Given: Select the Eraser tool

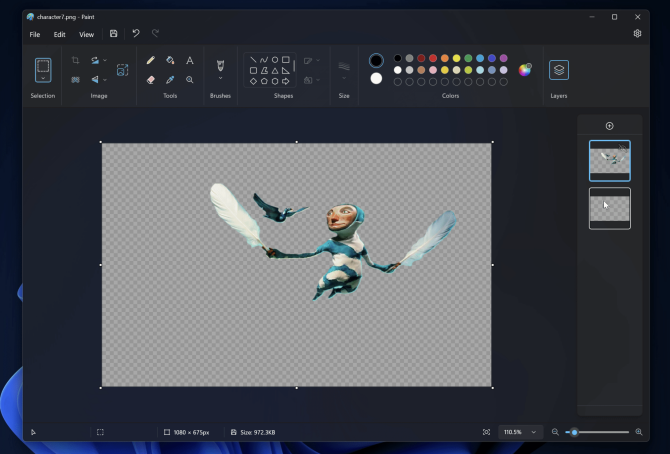Looking at the screenshot, I should click(x=150, y=80).
